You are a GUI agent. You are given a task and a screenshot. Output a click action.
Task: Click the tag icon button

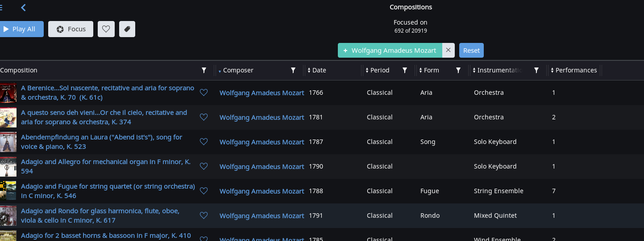point(127,29)
